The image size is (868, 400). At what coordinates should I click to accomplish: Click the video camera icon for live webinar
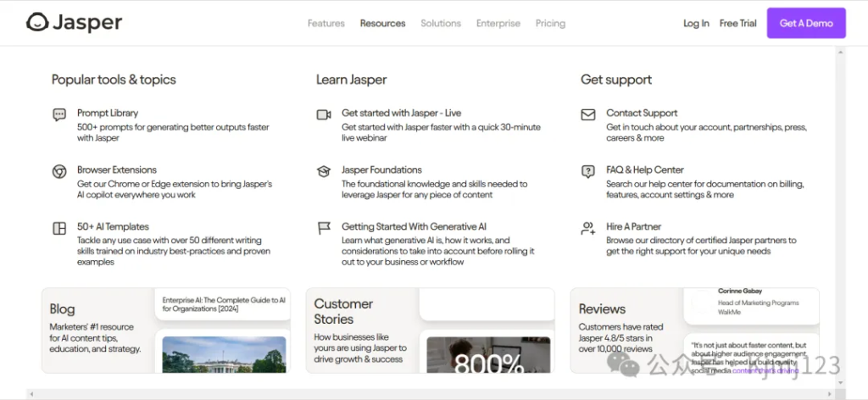click(x=324, y=114)
